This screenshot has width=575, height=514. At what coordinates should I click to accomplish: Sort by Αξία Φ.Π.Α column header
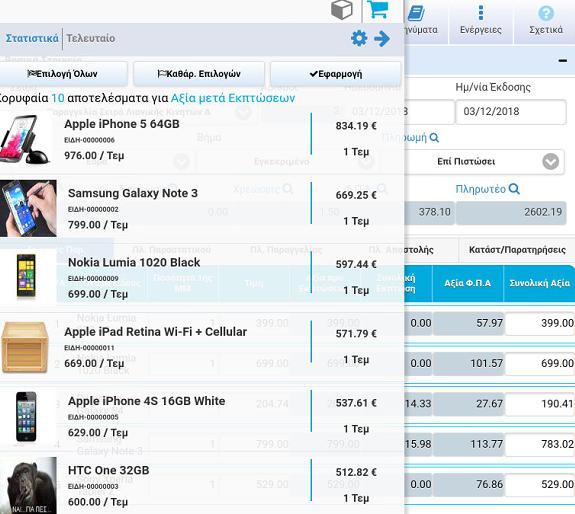tap(468, 283)
